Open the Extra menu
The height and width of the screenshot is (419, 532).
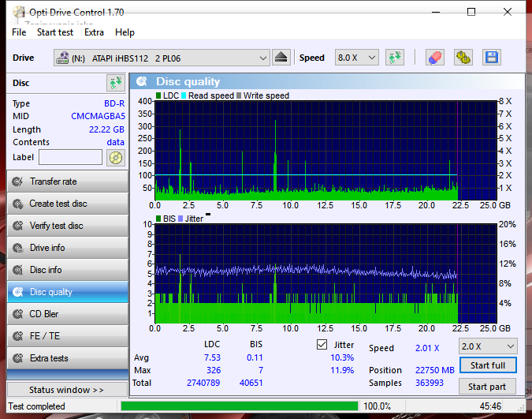[94, 32]
